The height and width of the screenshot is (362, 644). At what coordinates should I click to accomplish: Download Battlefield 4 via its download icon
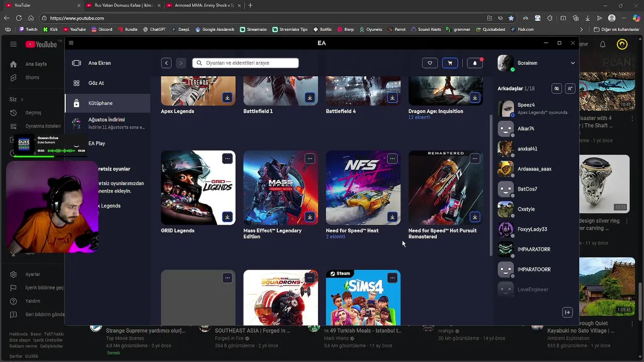392,98
